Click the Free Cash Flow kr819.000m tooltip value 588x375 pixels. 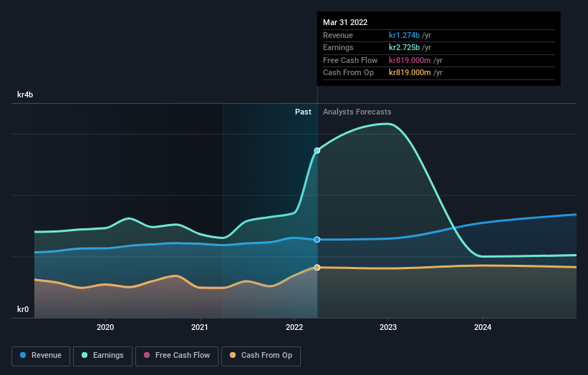point(410,60)
